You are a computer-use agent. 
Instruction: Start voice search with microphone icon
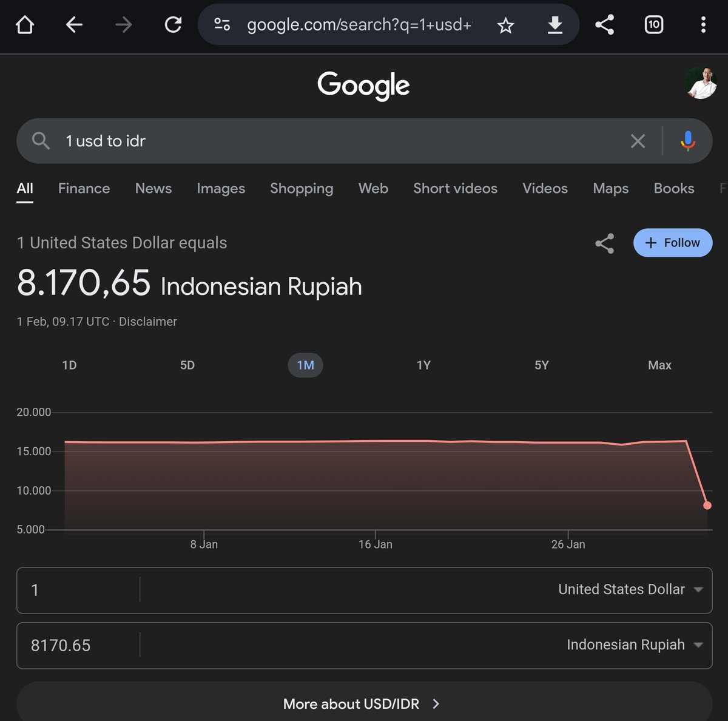688,141
